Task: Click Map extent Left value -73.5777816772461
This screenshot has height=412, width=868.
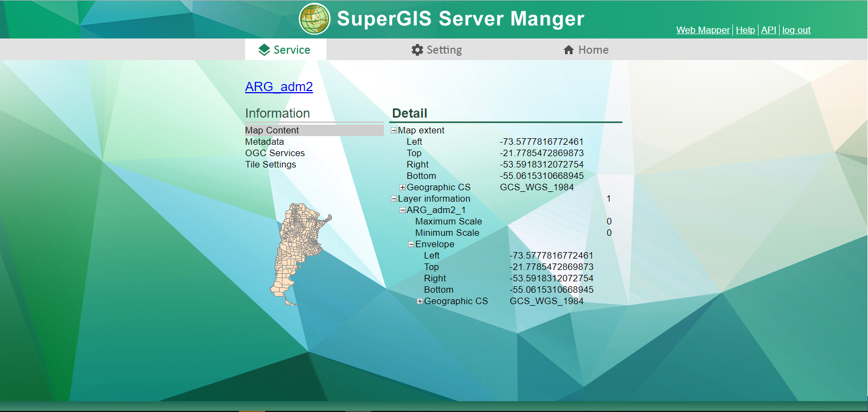Action: [x=542, y=141]
